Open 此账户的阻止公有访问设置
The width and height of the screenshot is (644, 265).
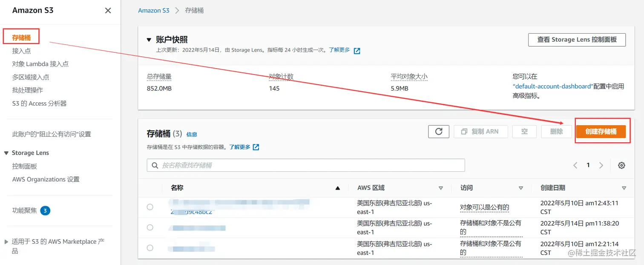point(52,134)
